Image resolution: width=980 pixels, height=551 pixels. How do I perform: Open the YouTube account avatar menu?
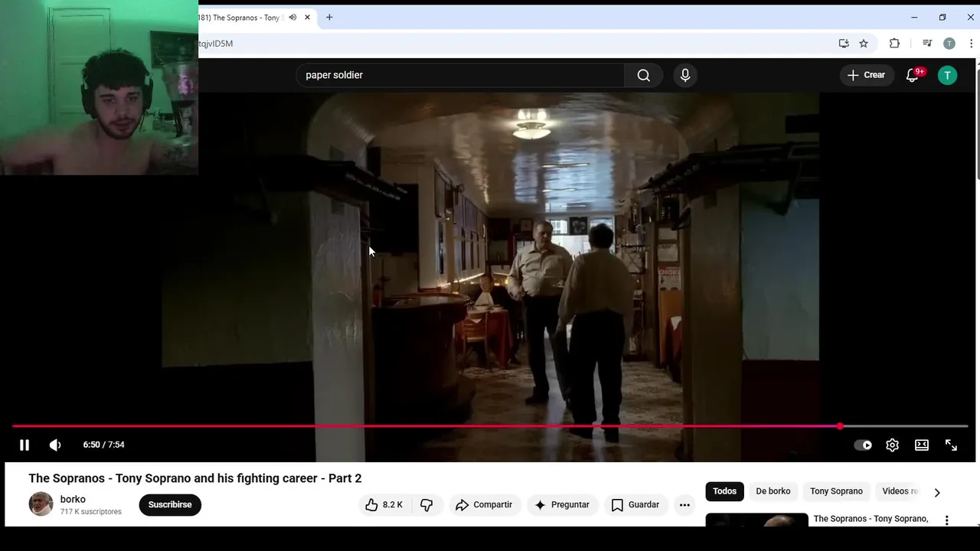[x=948, y=75]
